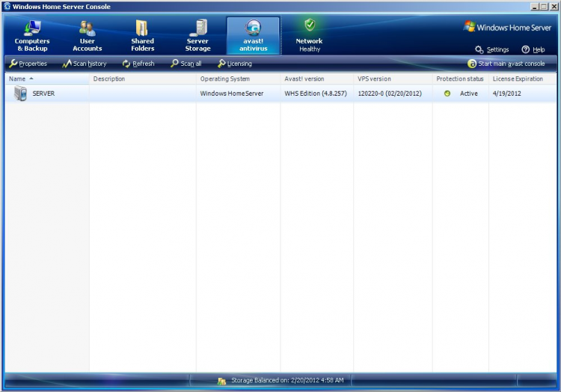This screenshot has width=561, height=392.
Task: Click the Windows Home Server logo
Action: (x=507, y=27)
